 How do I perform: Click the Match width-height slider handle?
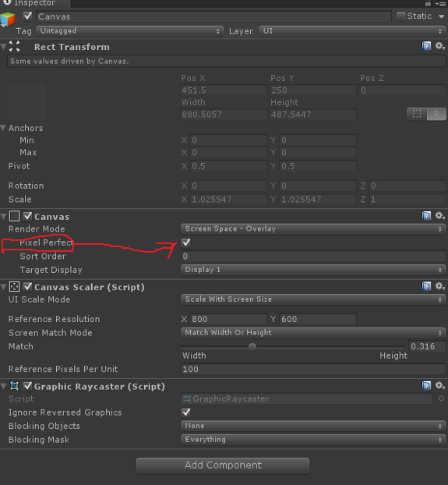click(x=252, y=347)
